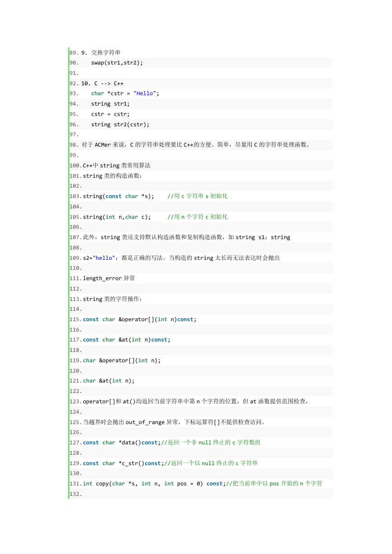Click the code 'const char *data()const;'
Image resolution: width=392 pixels, height=554 pixels.
[x=122, y=443]
